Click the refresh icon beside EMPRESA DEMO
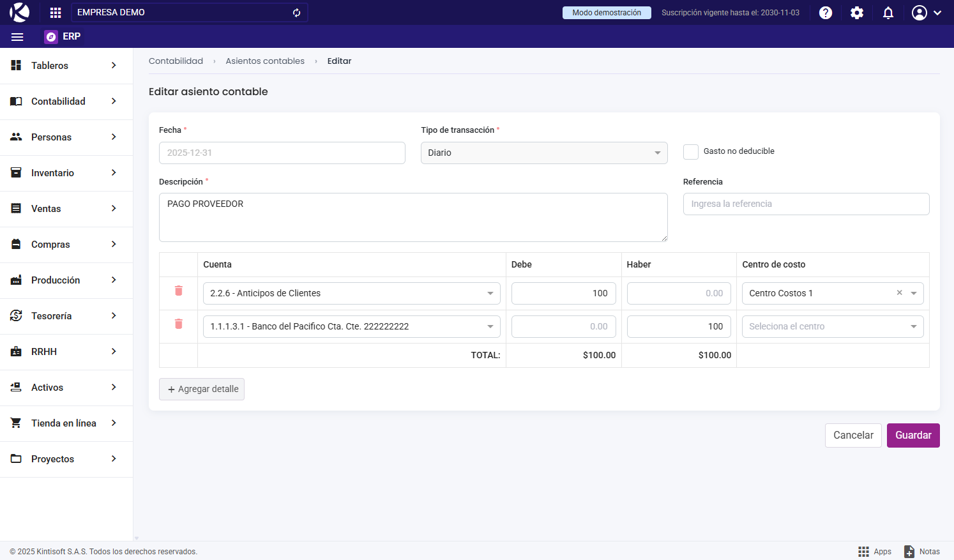 point(296,13)
